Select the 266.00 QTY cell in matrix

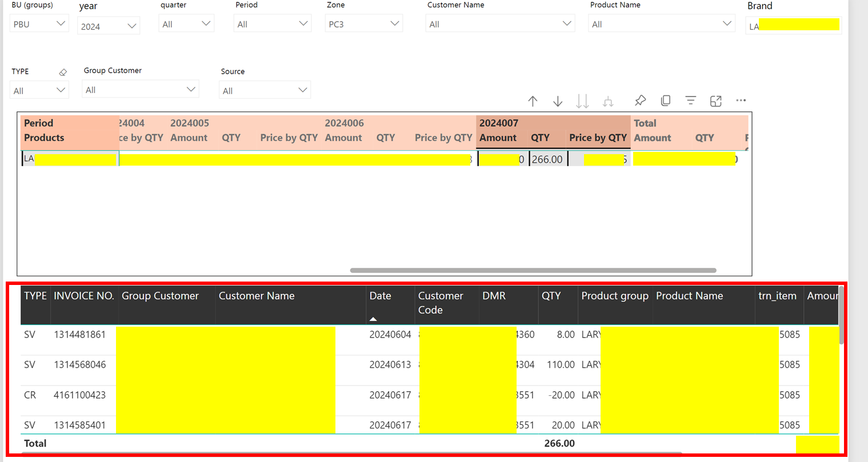(547, 159)
